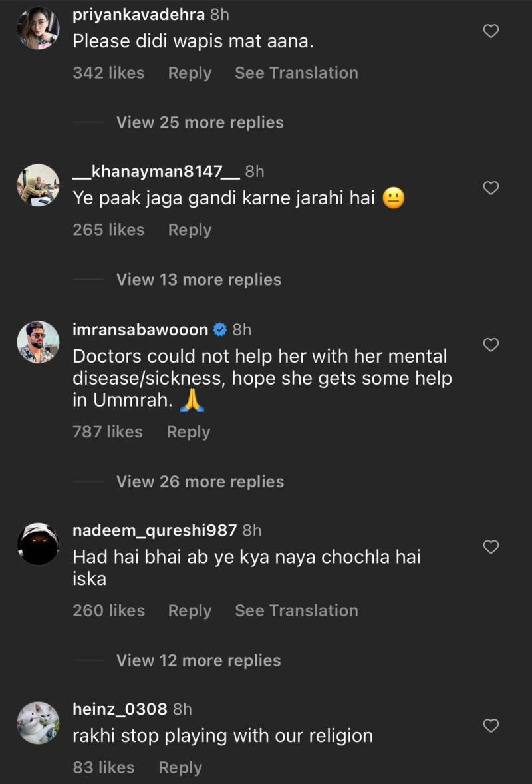
Task: Like imransabawooon's comment with heart icon
Action: click(491, 345)
